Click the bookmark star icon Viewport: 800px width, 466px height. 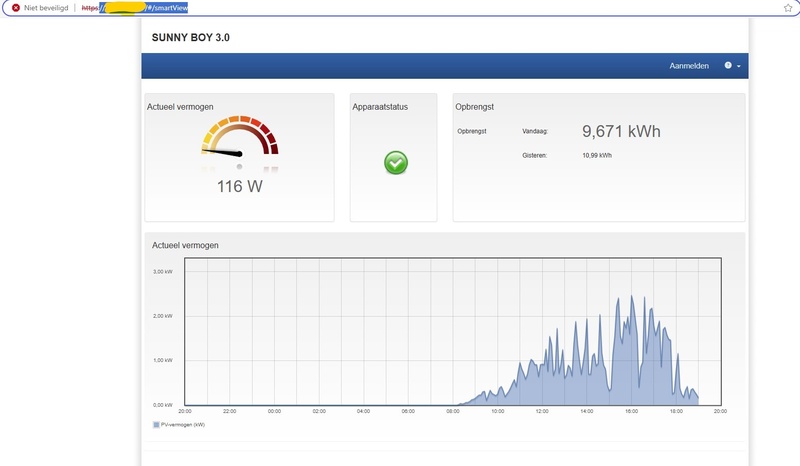[788, 8]
